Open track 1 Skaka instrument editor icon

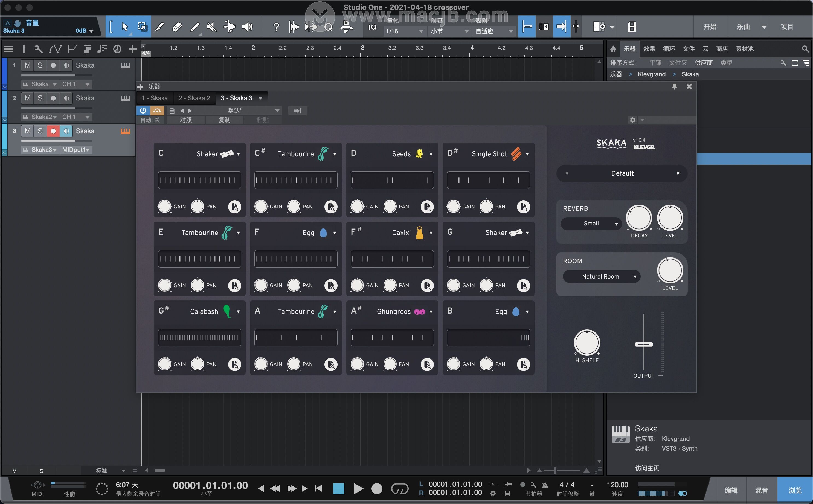tap(125, 65)
